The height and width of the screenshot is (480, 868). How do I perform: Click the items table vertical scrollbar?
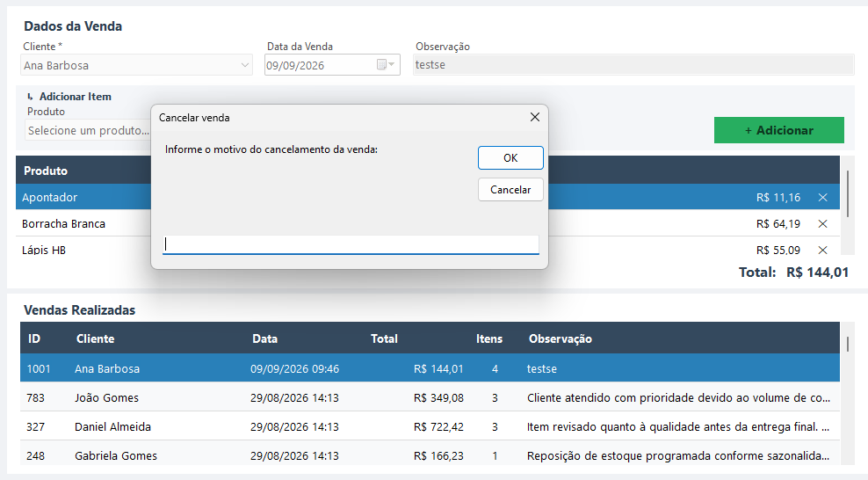point(848,193)
